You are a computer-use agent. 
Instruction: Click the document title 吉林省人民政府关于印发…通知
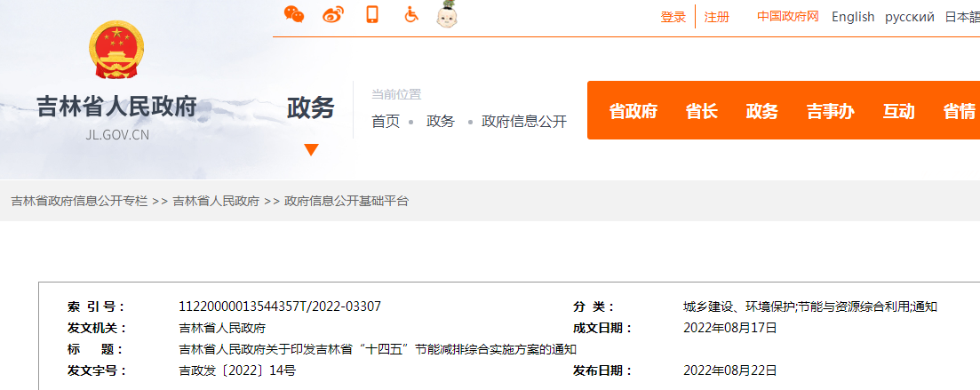click(378, 349)
